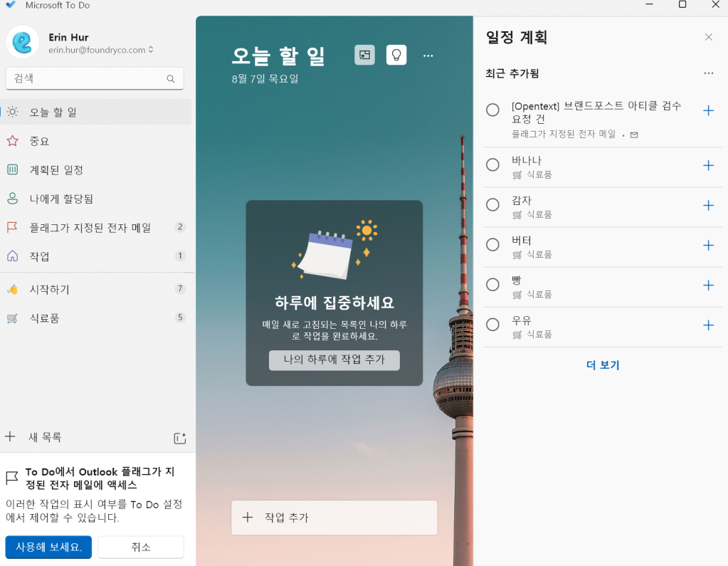This screenshot has width=728, height=566.
Task: Select 플래그가 지정된 전자 메일 list
Action: 90,228
